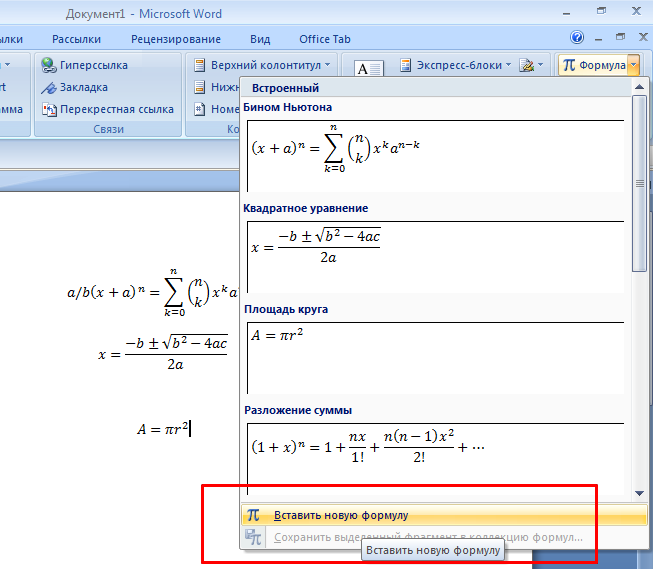Click the Hyperlink globe icon

[49, 65]
